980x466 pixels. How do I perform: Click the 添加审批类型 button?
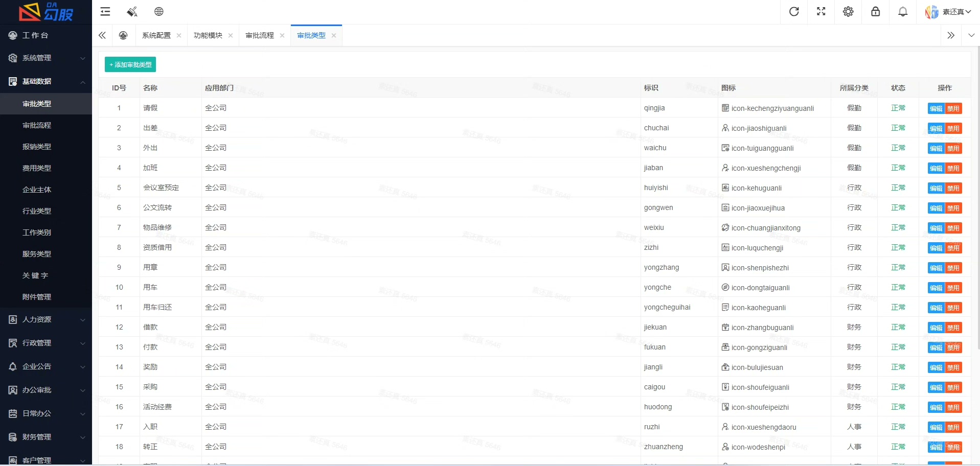130,65
